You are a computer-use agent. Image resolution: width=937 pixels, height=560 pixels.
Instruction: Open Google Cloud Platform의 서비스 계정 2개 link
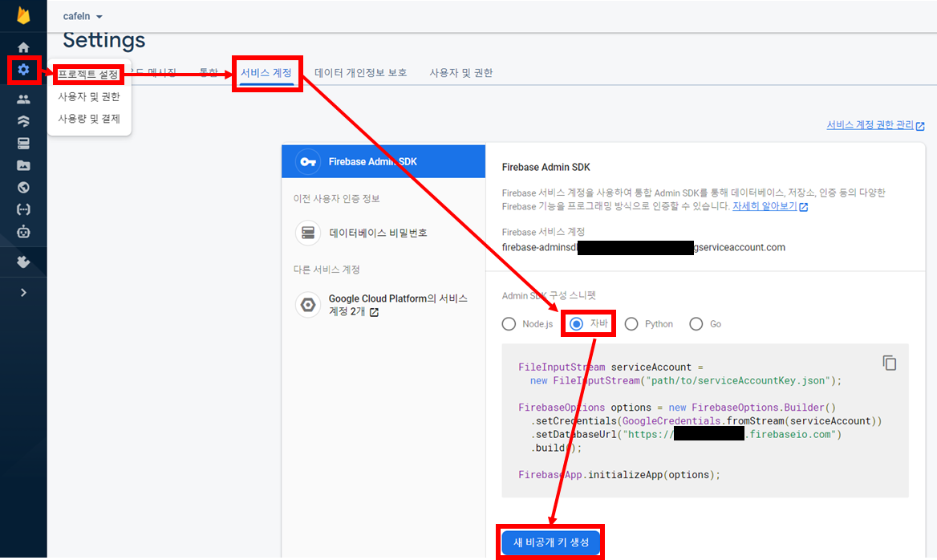pyautogui.click(x=398, y=305)
